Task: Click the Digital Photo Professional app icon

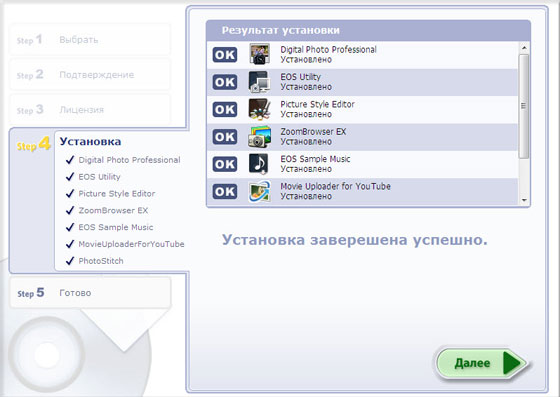Action: (x=260, y=54)
